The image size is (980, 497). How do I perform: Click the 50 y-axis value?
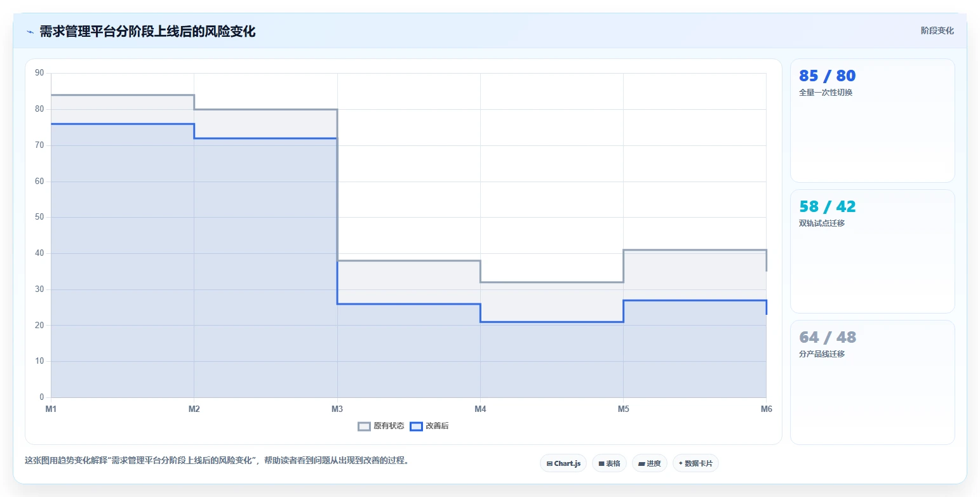point(39,217)
